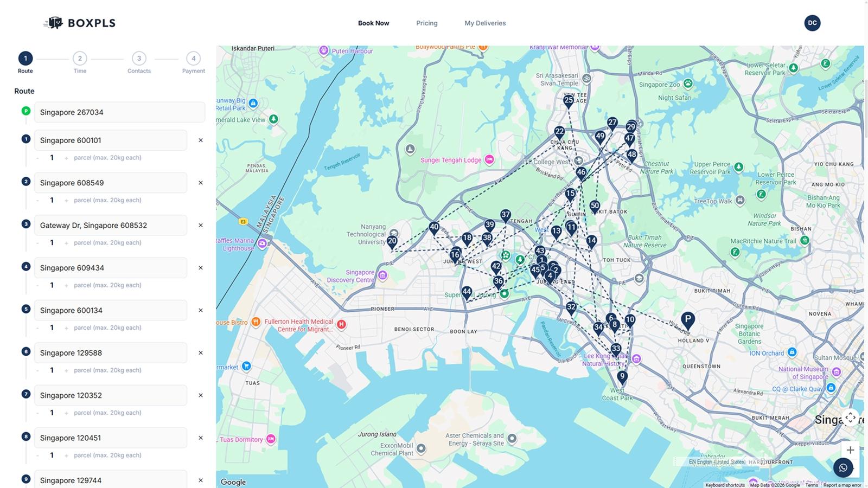Open Google logo link on map

233,482
